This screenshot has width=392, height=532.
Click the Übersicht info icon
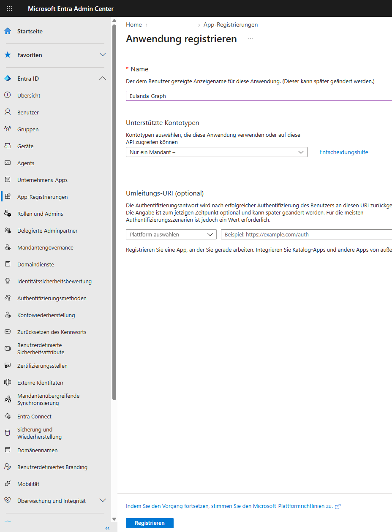click(8, 95)
